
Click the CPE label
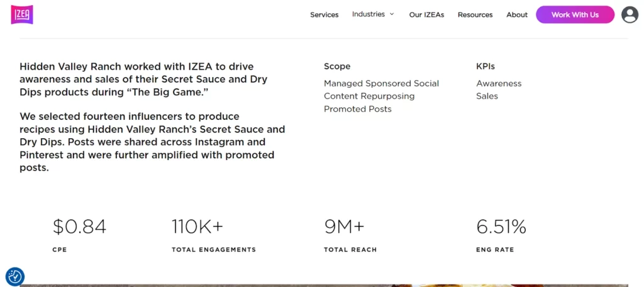(60, 250)
